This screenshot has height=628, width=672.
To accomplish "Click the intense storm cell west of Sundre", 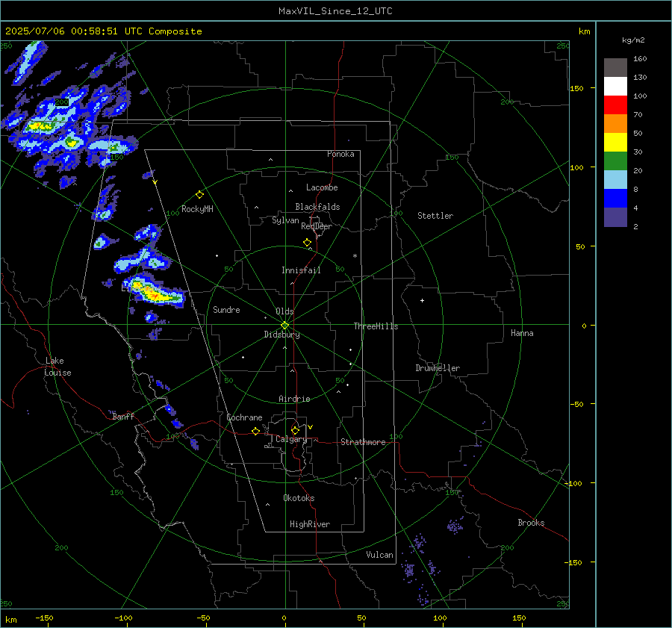I will coord(155,293).
